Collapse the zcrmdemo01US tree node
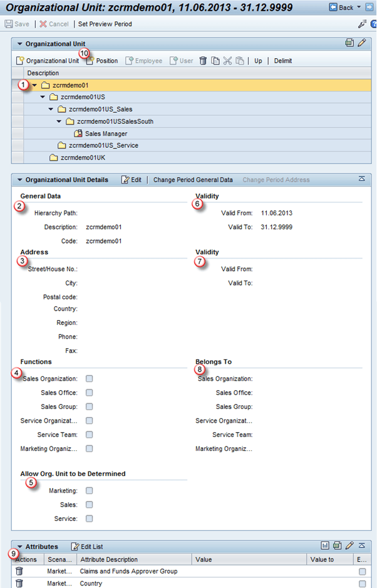The image size is (377, 588). [x=43, y=97]
